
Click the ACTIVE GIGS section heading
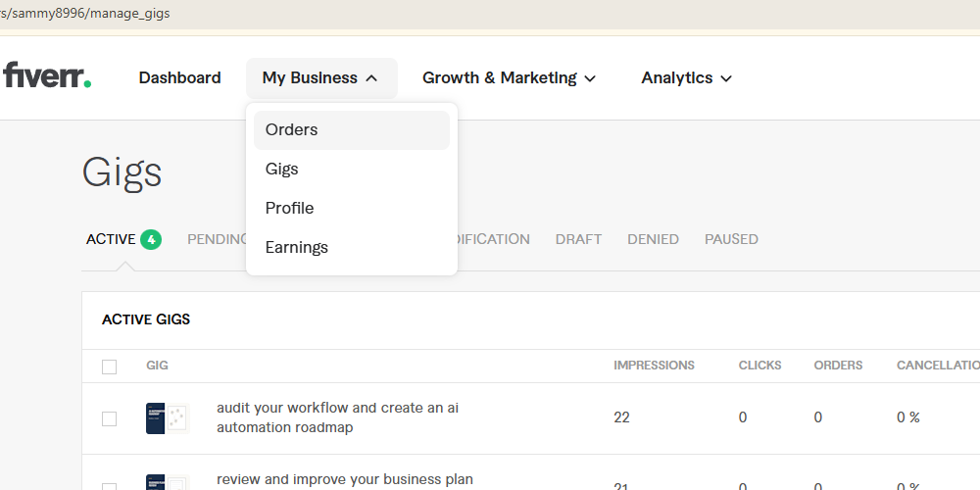[146, 319]
